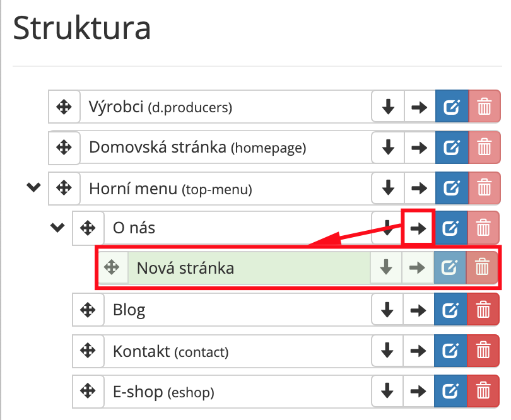Click the edit icon for Nová stránka
The image size is (511, 420).
click(x=449, y=268)
